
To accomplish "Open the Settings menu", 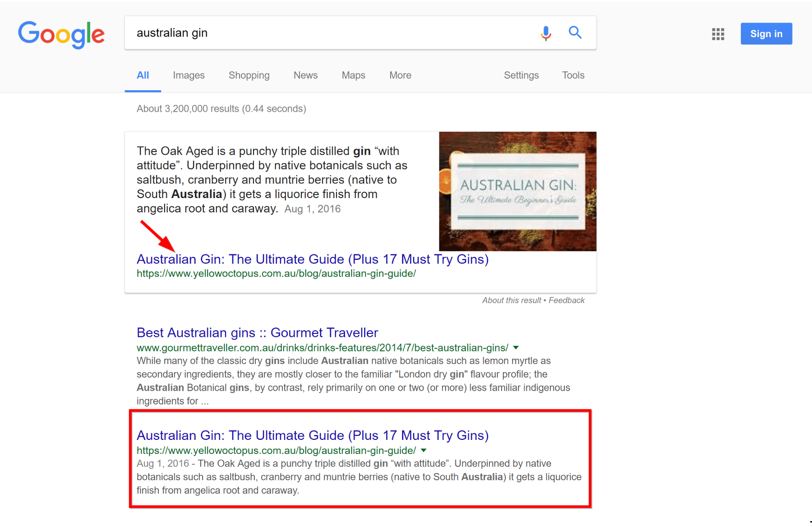I will [521, 75].
